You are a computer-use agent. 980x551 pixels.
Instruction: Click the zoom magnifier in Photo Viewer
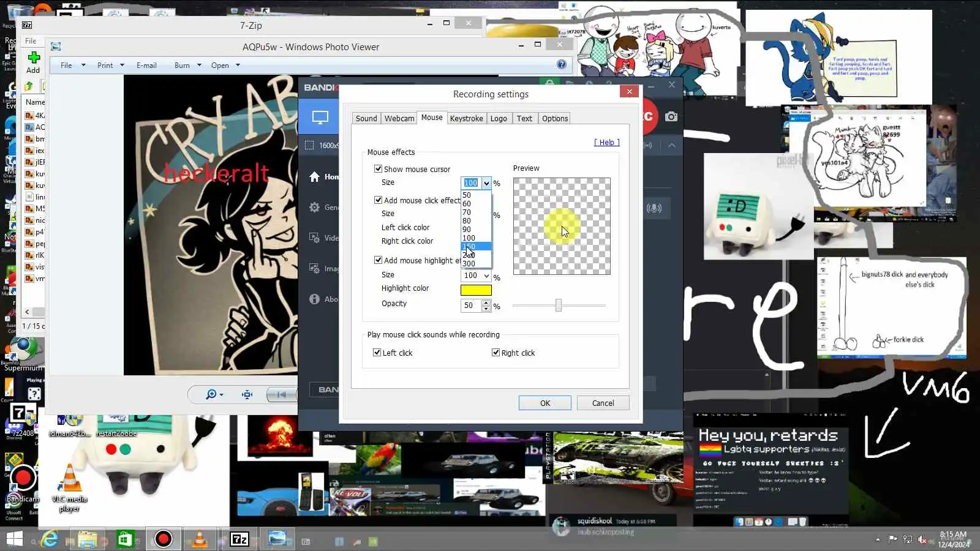tap(211, 394)
